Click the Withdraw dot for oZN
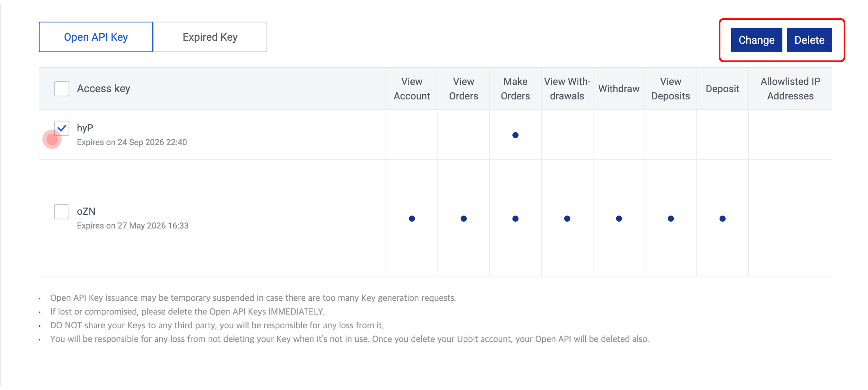This screenshot has width=868, height=390. click(x=619, y=219)
